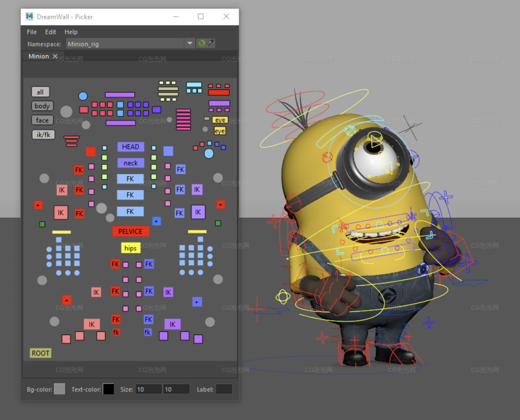This screenshot has height=420, width=520.
Task: Click the right yellow bar above the finger controls
Action: point(197,232)
